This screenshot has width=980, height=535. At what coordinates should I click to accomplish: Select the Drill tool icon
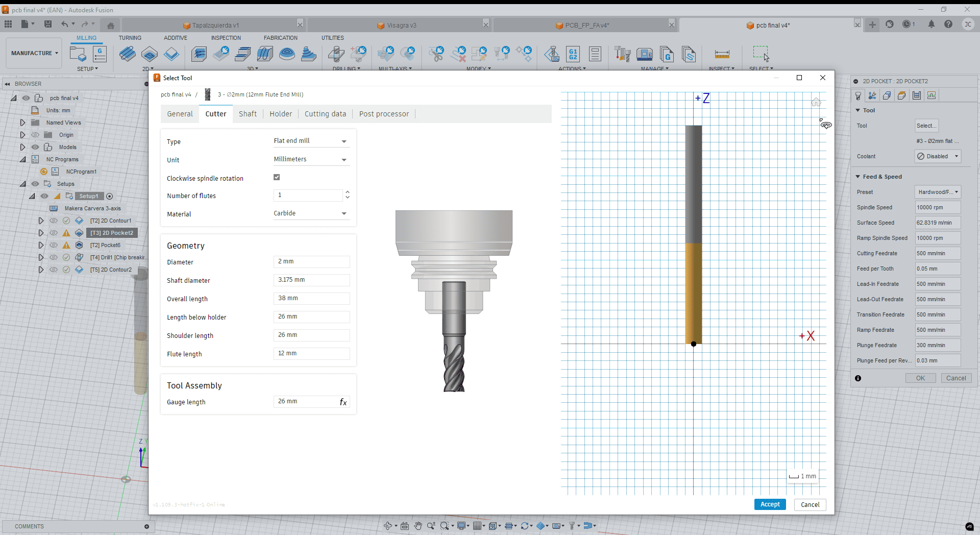click(336, 54)
